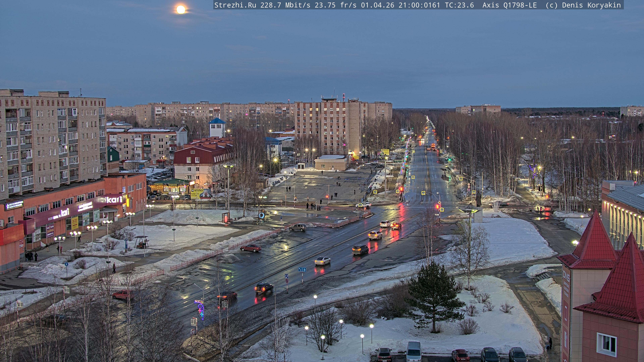Viewport: 644px width, 362px height.
Task: Click the Strezhi.Ru overlay text
Action: (x=235, y=5)
